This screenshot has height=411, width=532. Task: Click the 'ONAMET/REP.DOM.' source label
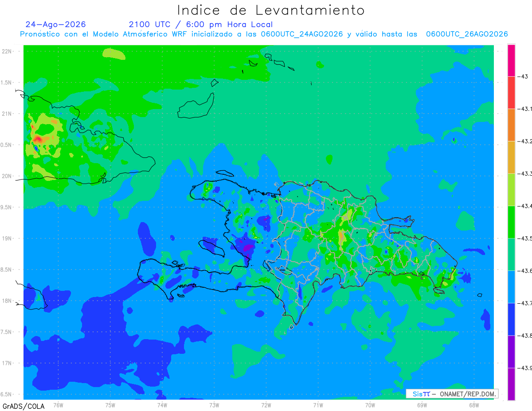[x=467, y=394]
